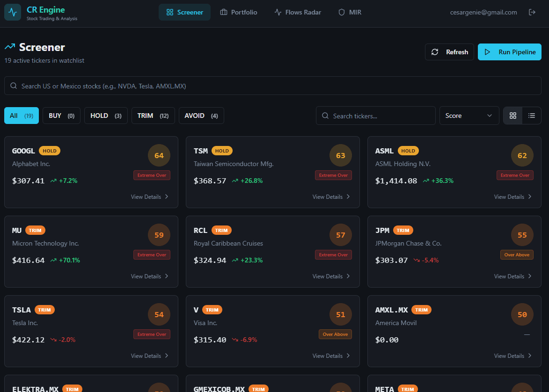This screenshot has height=392, width=549.
Task: Click the GOOGL score 64 badge
Action: (159, 155)
